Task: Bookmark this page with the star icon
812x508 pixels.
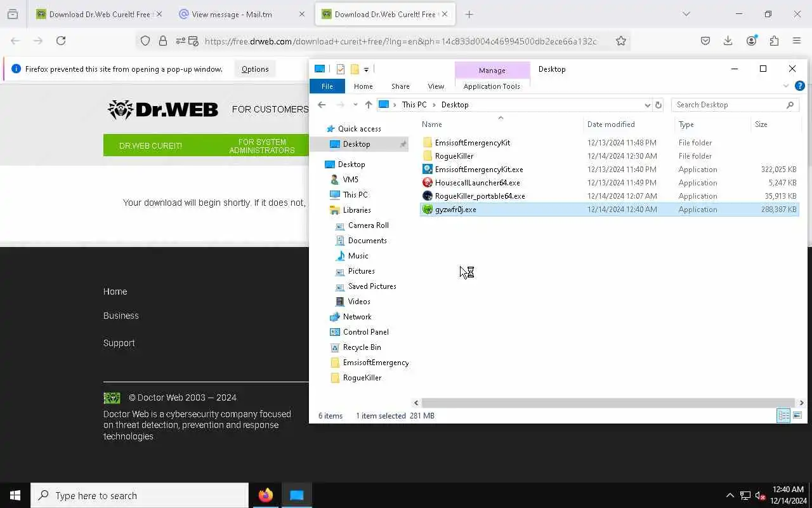Action: point(621,41)
